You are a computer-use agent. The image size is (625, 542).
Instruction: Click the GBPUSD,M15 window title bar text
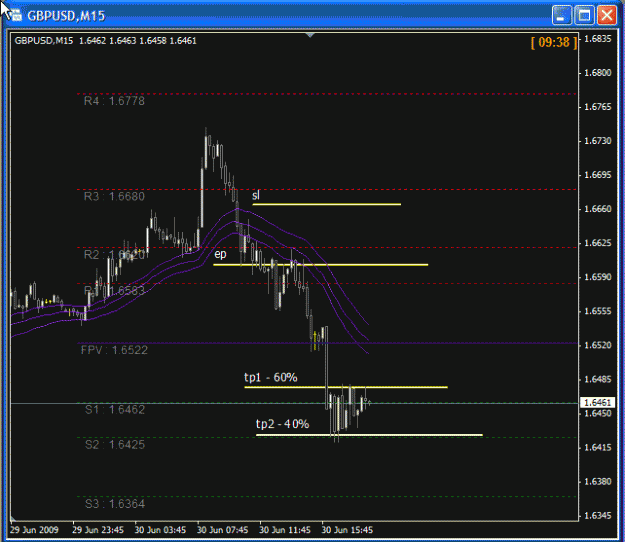(x=66, y=16)
